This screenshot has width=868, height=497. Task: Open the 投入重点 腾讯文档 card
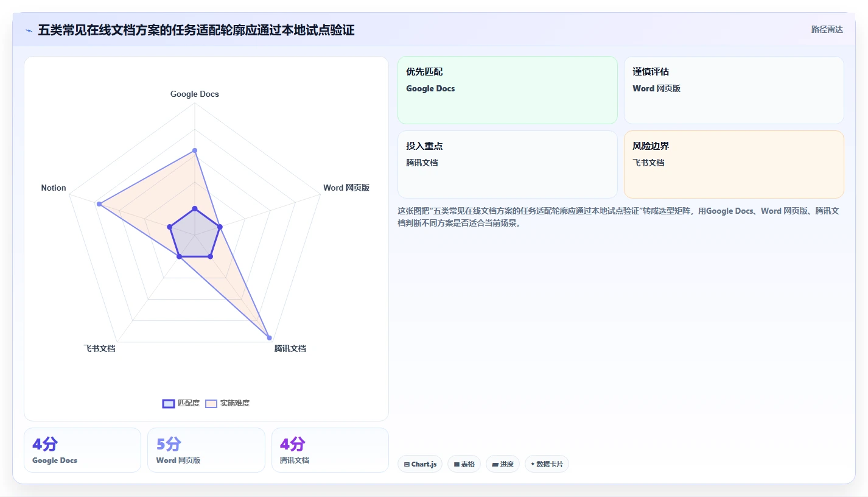(x=508, y=164)
